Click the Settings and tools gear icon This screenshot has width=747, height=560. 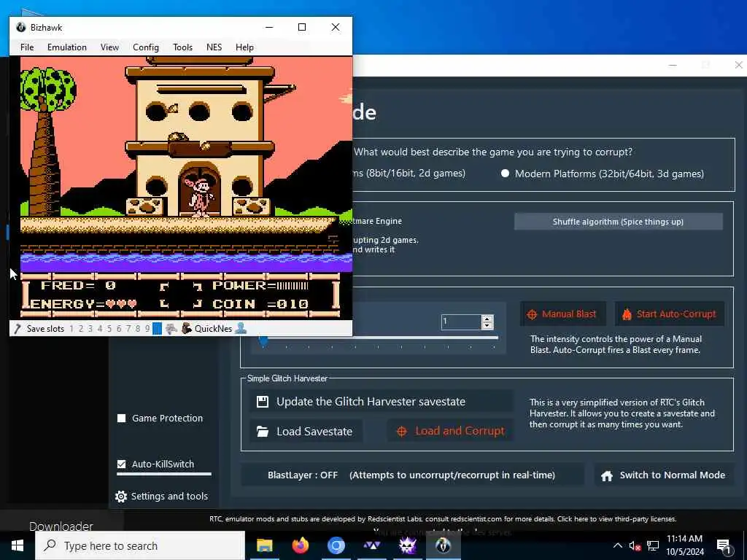[x=121, y=497]
